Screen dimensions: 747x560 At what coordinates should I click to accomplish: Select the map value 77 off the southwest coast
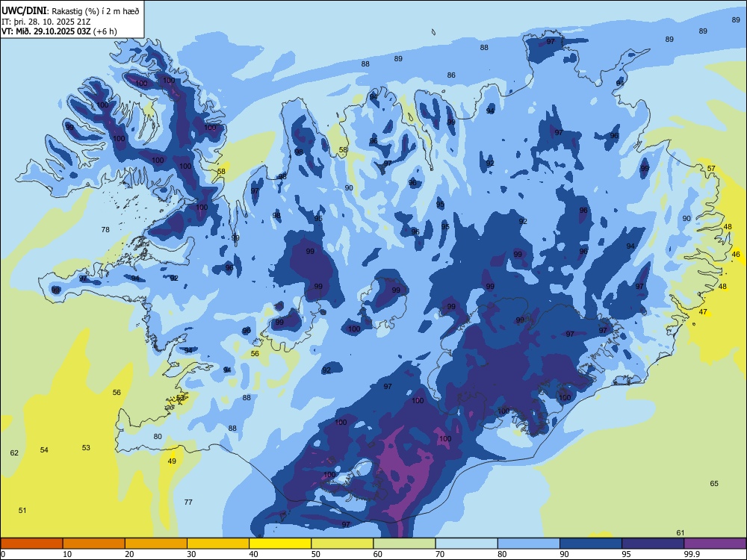pyautogui.click(x=188, y=502)
